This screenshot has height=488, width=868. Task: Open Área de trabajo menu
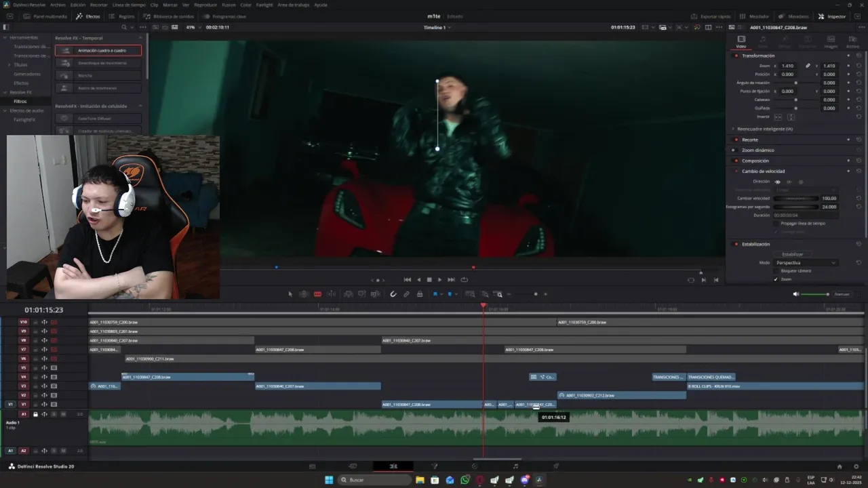[x=293, y=5]
